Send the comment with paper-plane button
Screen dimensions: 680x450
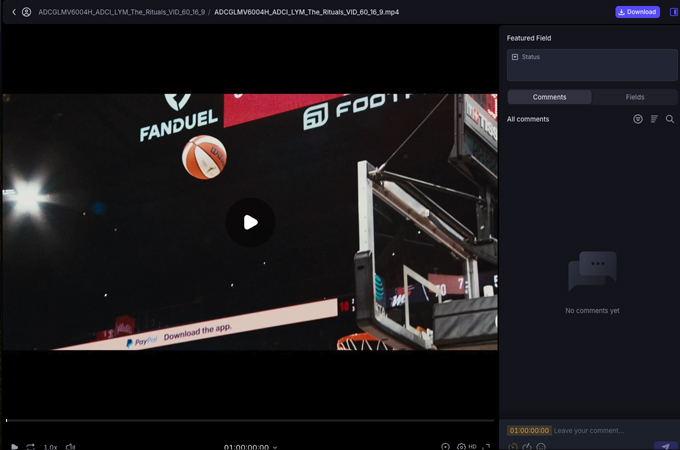coord(665,446)
